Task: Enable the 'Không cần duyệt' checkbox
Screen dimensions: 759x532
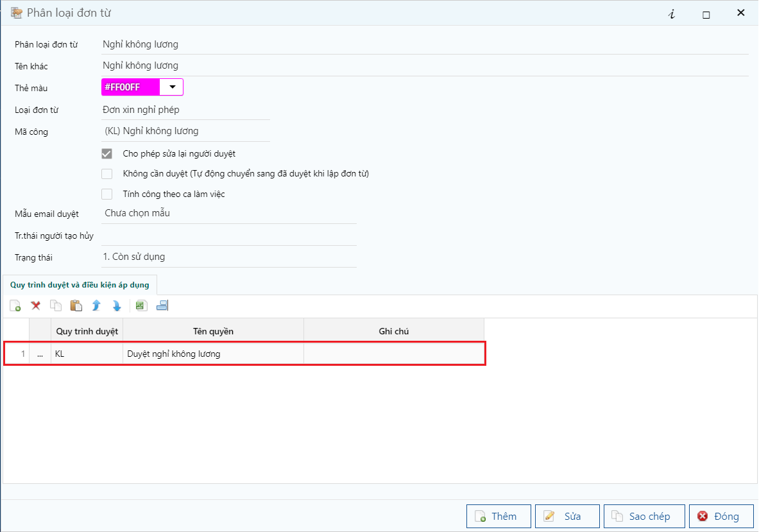Action: pyautogui.click(x=107, y=174)
